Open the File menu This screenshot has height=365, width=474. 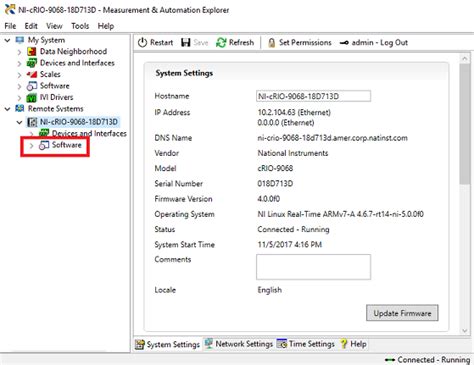pos(10,26)
